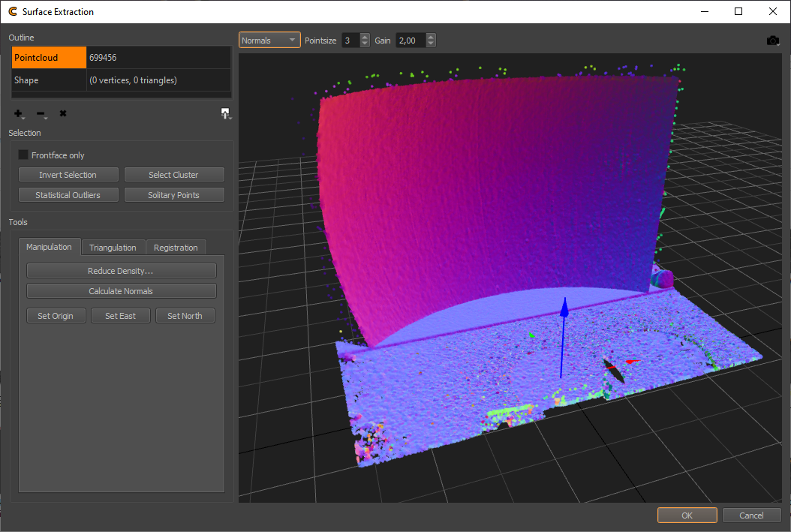Click inside the Gain value field
The height and width of the screenshot is (532, 791).
pyautogui.click(x=410, y=40)
